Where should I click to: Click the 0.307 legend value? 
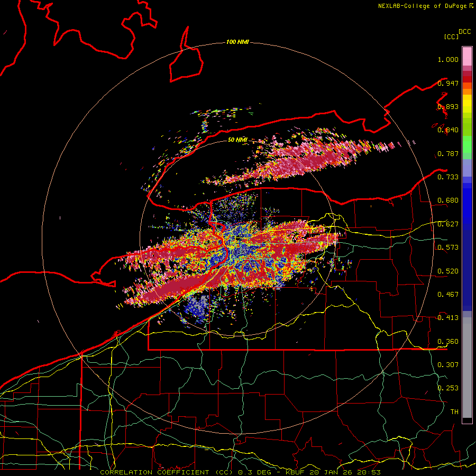pyautogui.click(x=448, y=364)
